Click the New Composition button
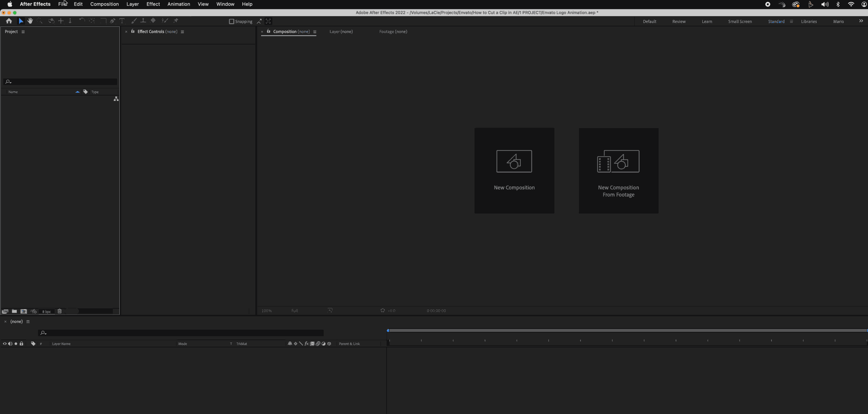 tap(514, 170)
